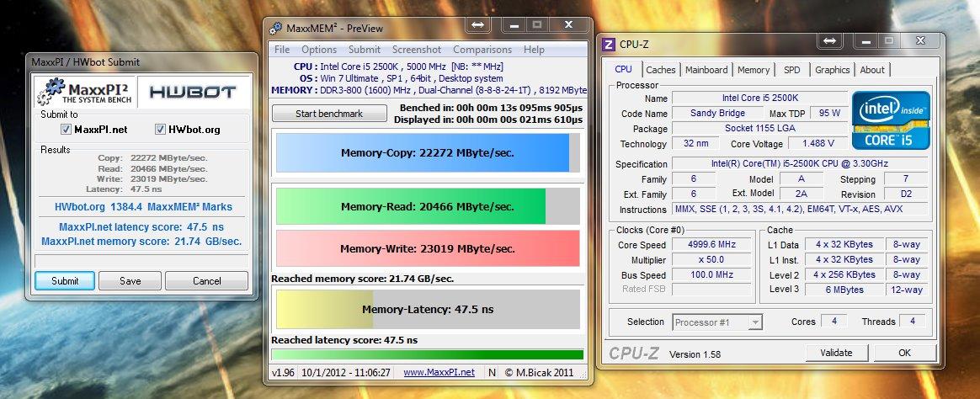Image resolution: width=980 pixels, height=399 pixels.
Task: Click the Technology value 32 nm
Action: [x=695, y=144]
